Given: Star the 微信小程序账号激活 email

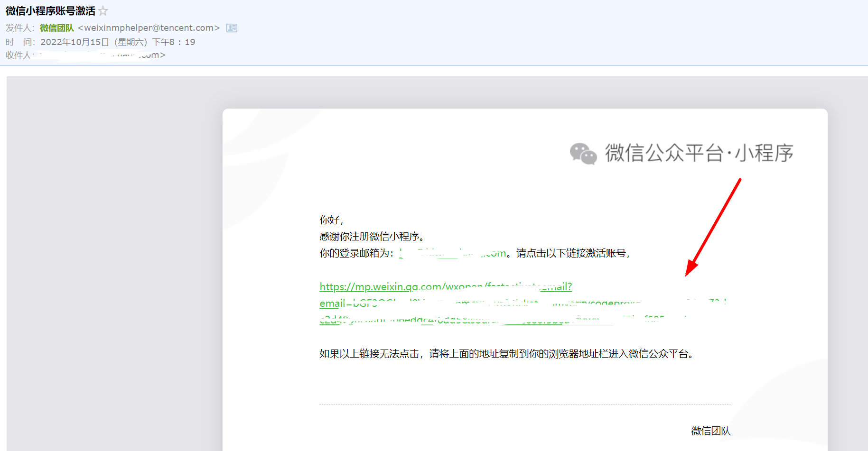Looking at the screenshot, I should click(103, 10).
